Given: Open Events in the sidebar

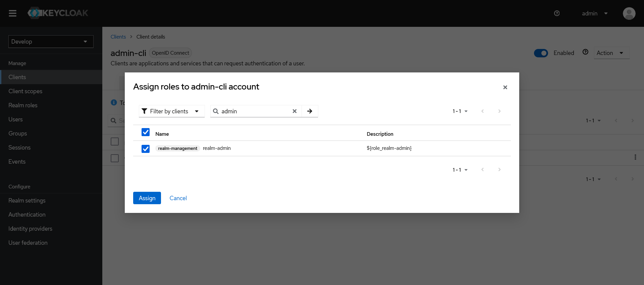Looking at the screenshot, I should pyautogui.click(x=51, y=162).
